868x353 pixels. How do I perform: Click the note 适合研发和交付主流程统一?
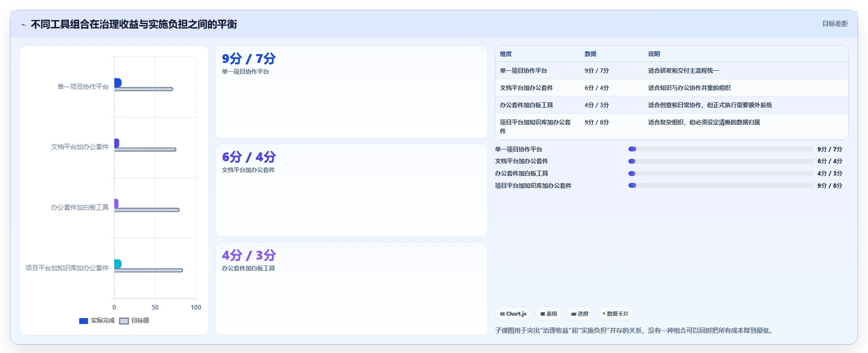click(683, 71)
